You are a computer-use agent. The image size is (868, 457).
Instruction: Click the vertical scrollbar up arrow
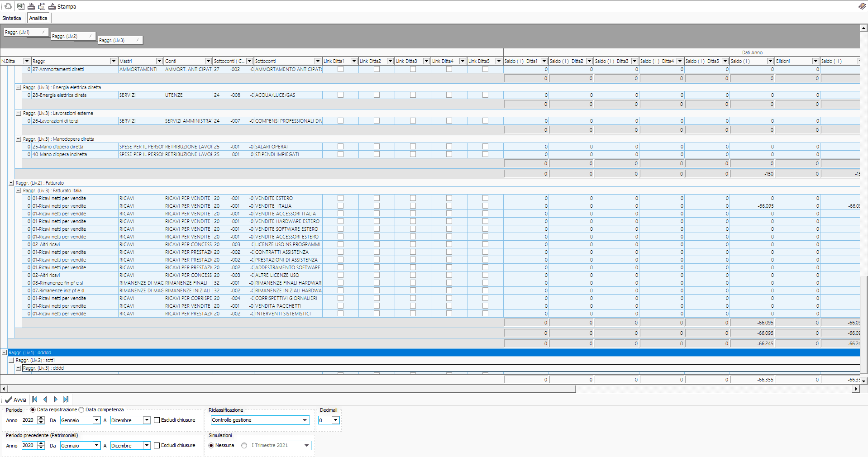[x=864, y=28]
